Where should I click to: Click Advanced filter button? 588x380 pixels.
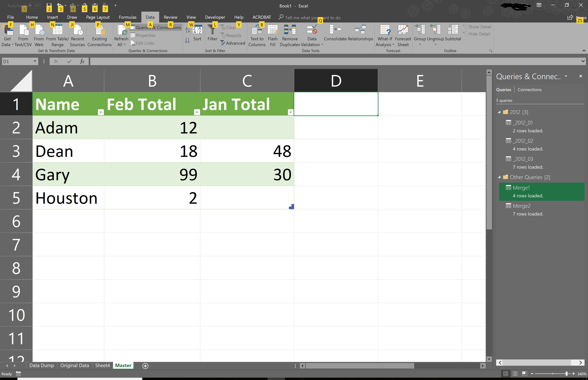click(233, 43)
